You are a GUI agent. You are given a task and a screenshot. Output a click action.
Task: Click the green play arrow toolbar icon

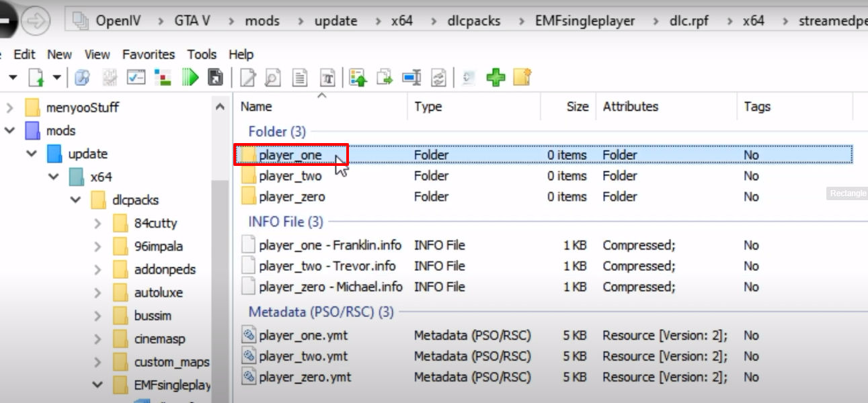(x=190, y=77)
